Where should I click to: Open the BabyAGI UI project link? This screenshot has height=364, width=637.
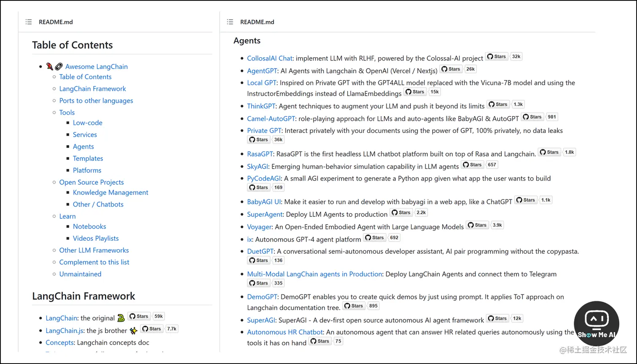pyautogui.click(x=264, y=202)
